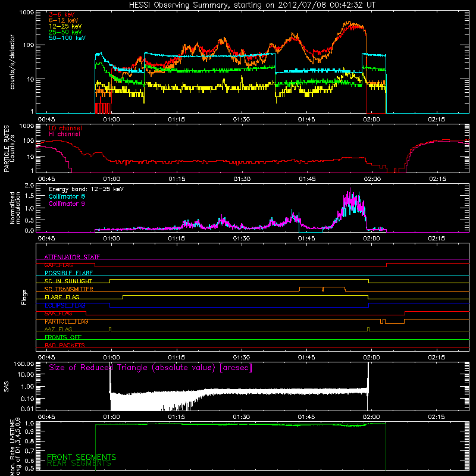Click the 01:45 tick under modulation plot
The width and height of the screenshot is (476, 476).
tap(306, 239)
